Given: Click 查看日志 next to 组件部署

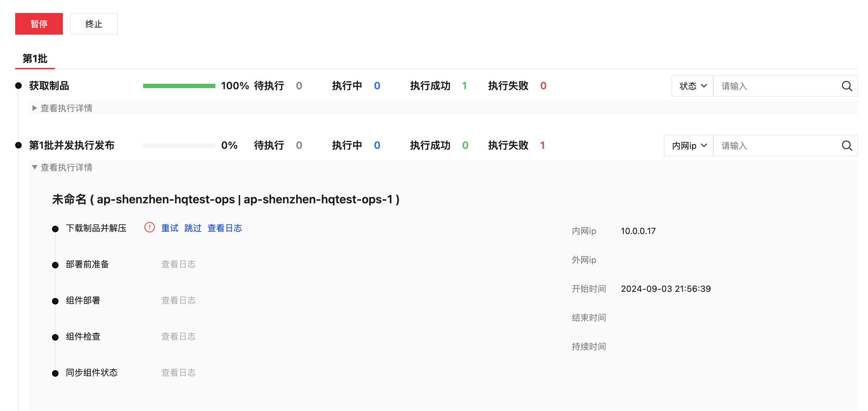Looking at the screenshot, I should [x=178, y=300].
